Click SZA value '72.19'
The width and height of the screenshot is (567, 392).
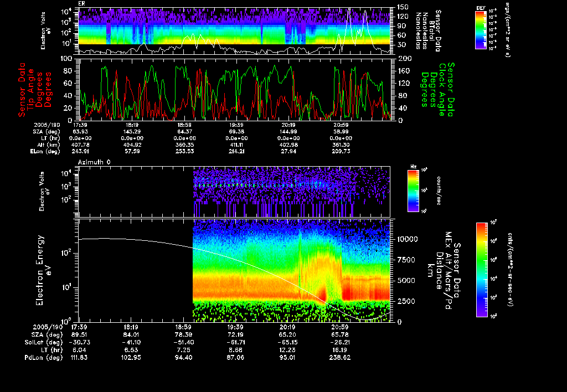(235, 334)
